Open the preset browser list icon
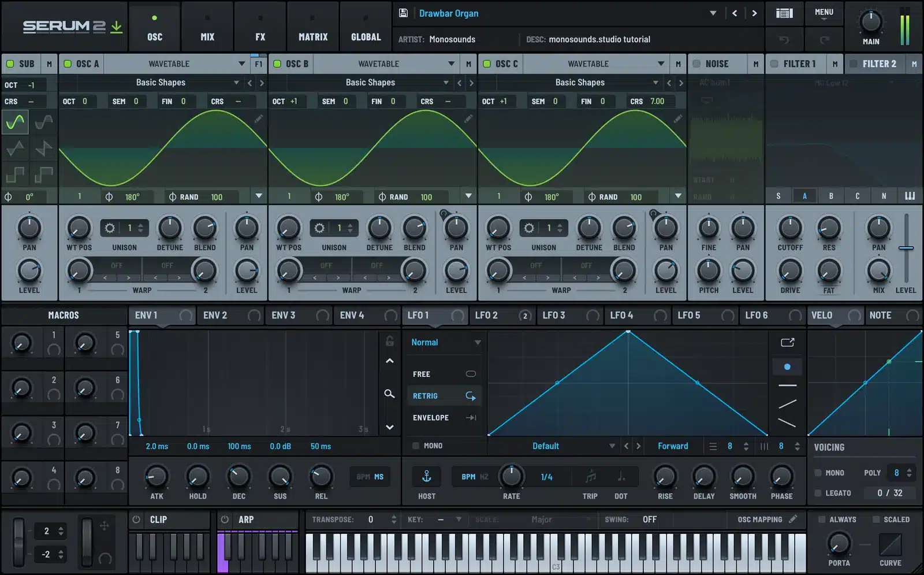The height and width of the screenshot is (575, 924). (784, 13)
